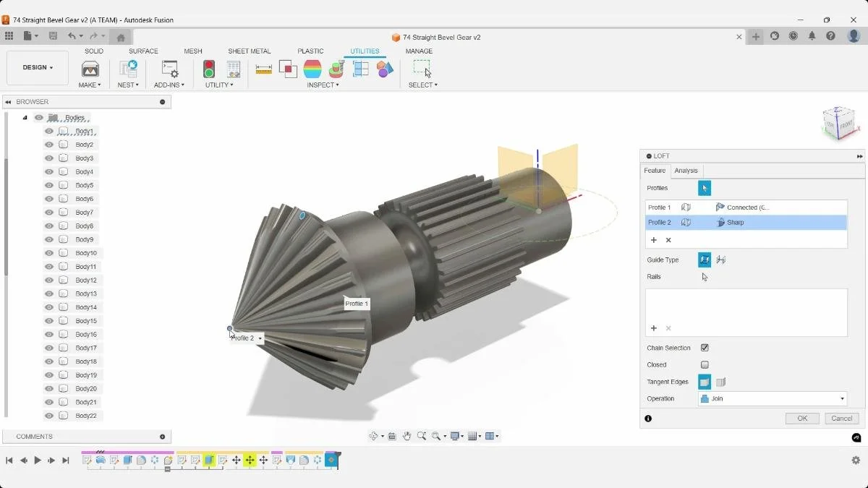Click the Look At icon in navigation bar

tap(391, 436)
